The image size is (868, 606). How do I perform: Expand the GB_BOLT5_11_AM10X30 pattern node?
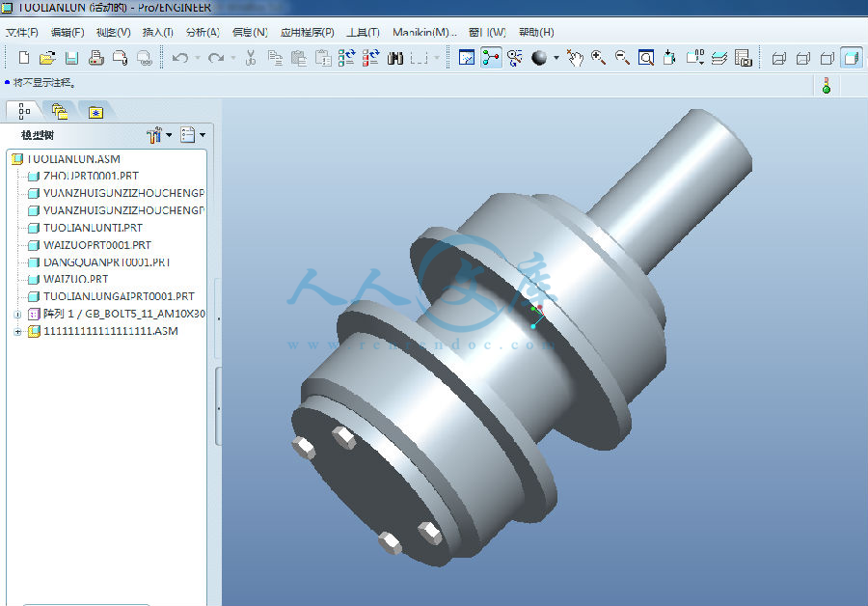[17, 315]
